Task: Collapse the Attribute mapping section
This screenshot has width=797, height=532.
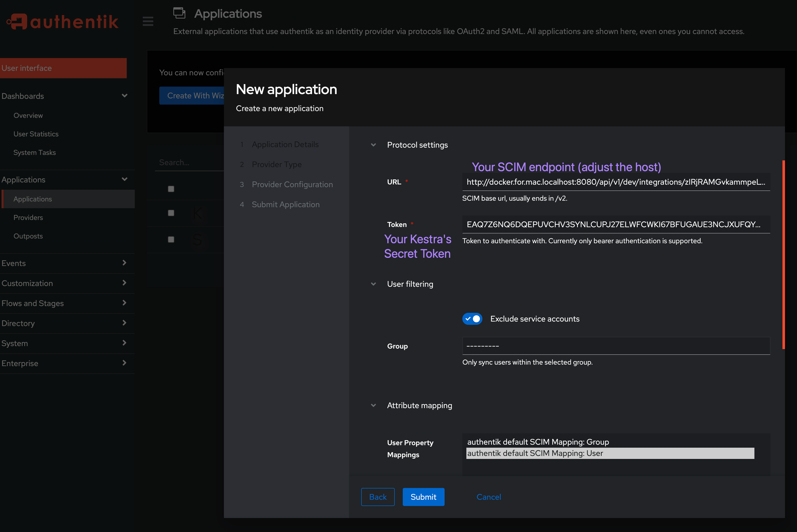Action: coord(373,405)
